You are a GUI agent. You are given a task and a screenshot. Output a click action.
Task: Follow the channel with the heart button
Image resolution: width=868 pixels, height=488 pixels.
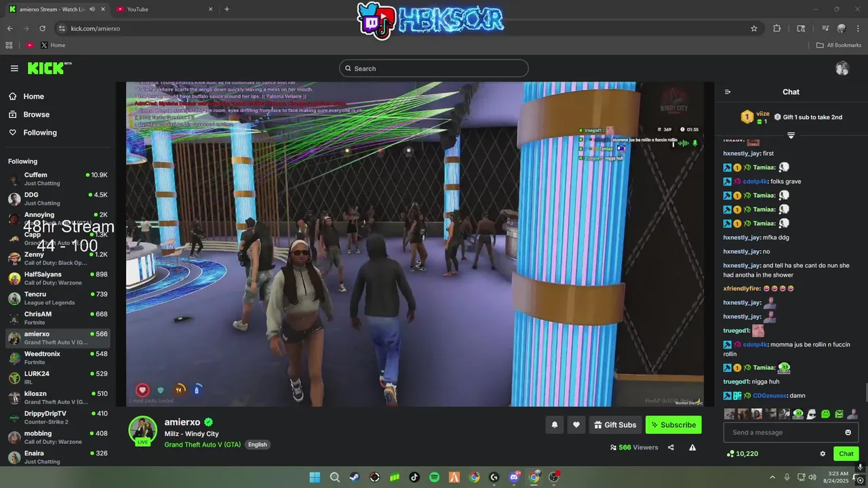576,425
